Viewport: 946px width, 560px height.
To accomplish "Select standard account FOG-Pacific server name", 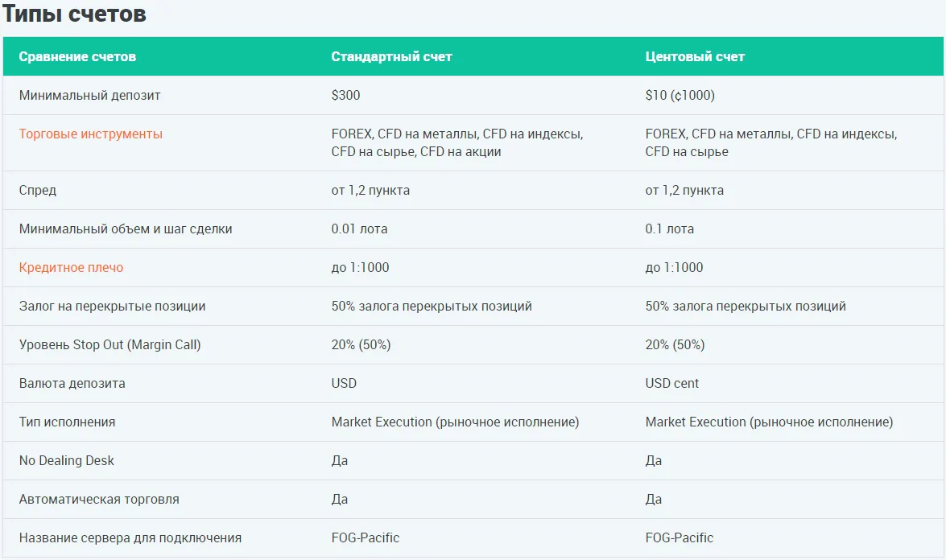I will pos(366,537).
